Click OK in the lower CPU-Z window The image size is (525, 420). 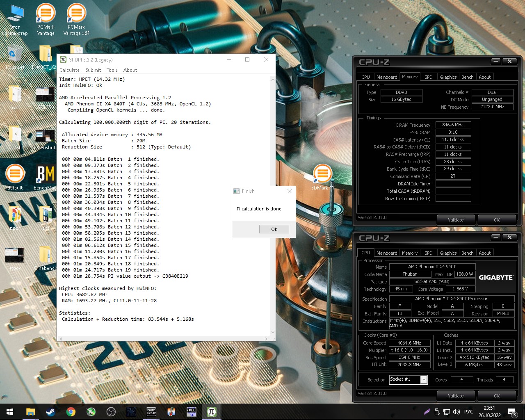[497, 396]
